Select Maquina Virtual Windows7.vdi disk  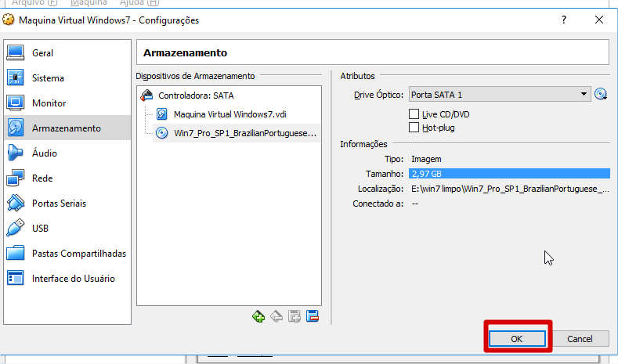229,114
